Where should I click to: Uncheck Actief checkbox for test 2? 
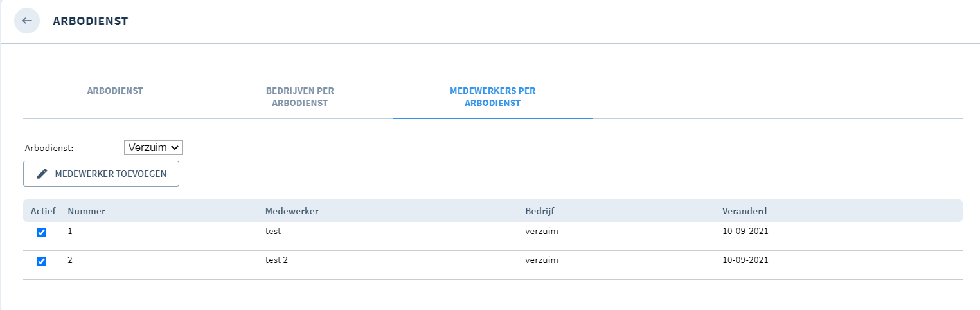tap(42, 261)
